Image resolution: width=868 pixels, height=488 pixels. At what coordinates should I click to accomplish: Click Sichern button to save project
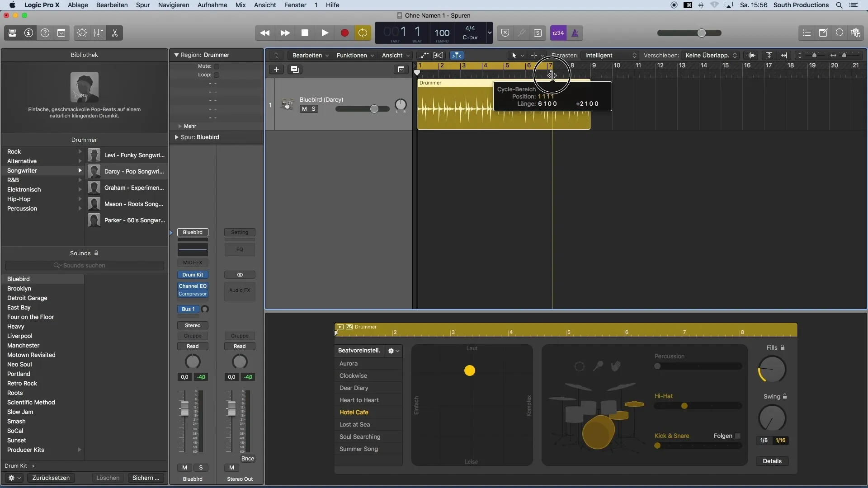click(146, 477)
